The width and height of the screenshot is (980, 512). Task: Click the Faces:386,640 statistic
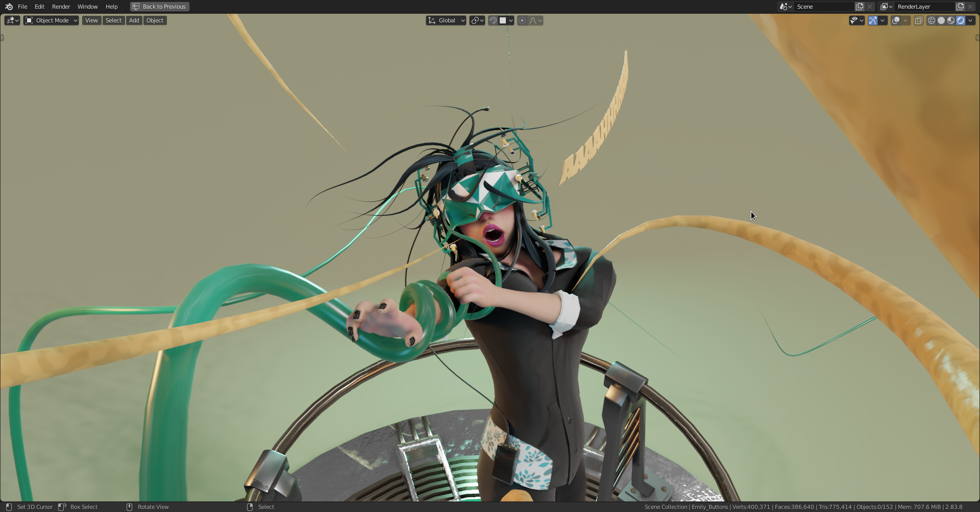794,507
